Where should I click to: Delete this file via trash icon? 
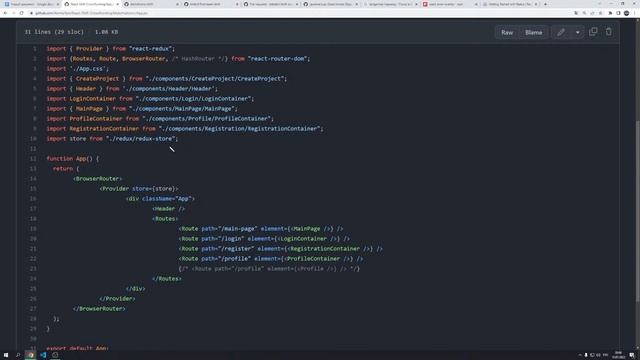pos(609,32)
